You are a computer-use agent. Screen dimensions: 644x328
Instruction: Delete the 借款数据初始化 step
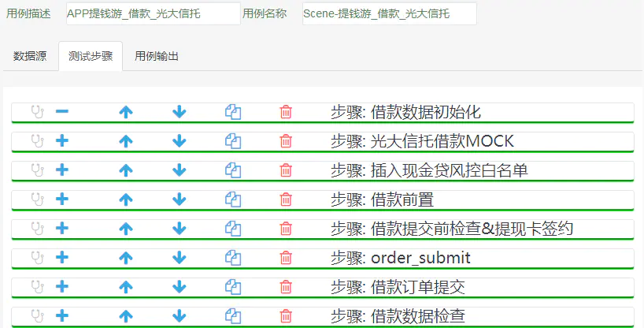pos(286,111)
